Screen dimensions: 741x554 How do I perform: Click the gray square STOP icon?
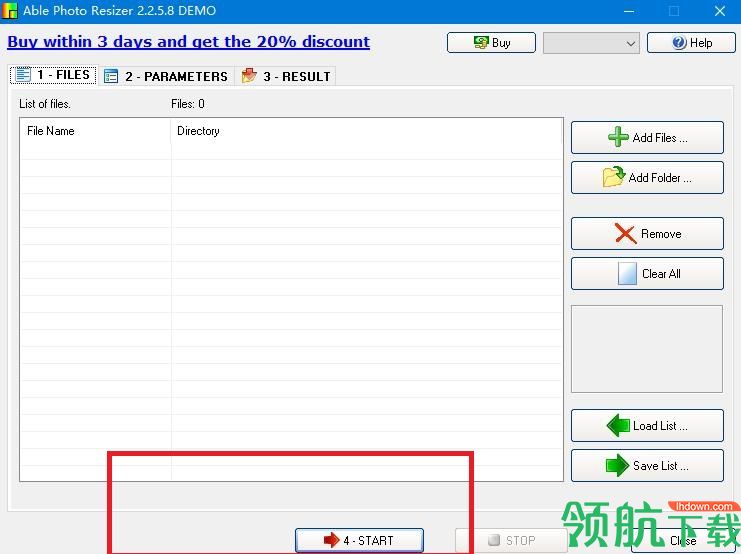click(x=493, y=540)
